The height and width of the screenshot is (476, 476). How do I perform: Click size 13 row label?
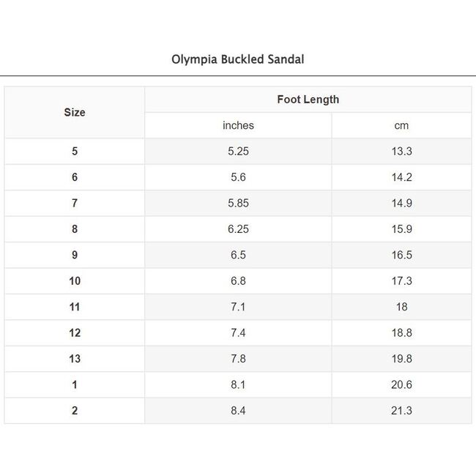tap(75, 359)
